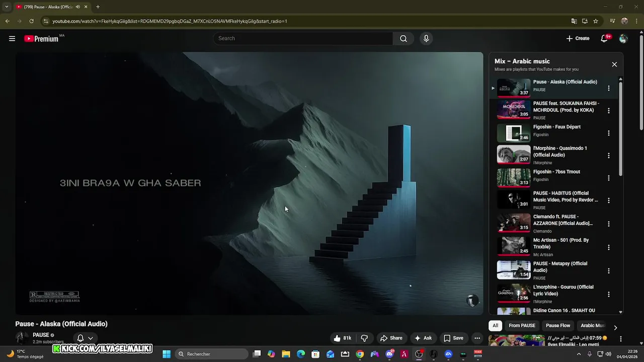The image size is (644, 362).
Task: Open options for PAUSE - HABITUS item
Action: coord(609,201)
